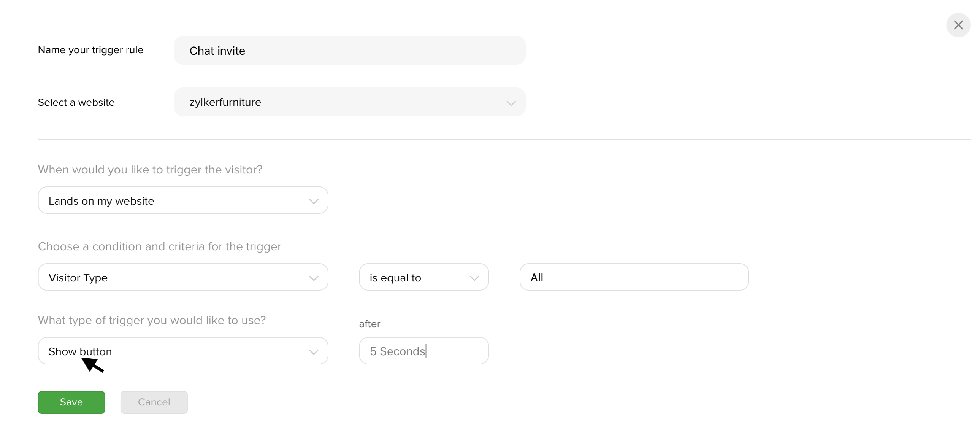Click the When would you like to trigger heading
The width and height of the screenshot is (980, 442).
[x=150, y=170]
